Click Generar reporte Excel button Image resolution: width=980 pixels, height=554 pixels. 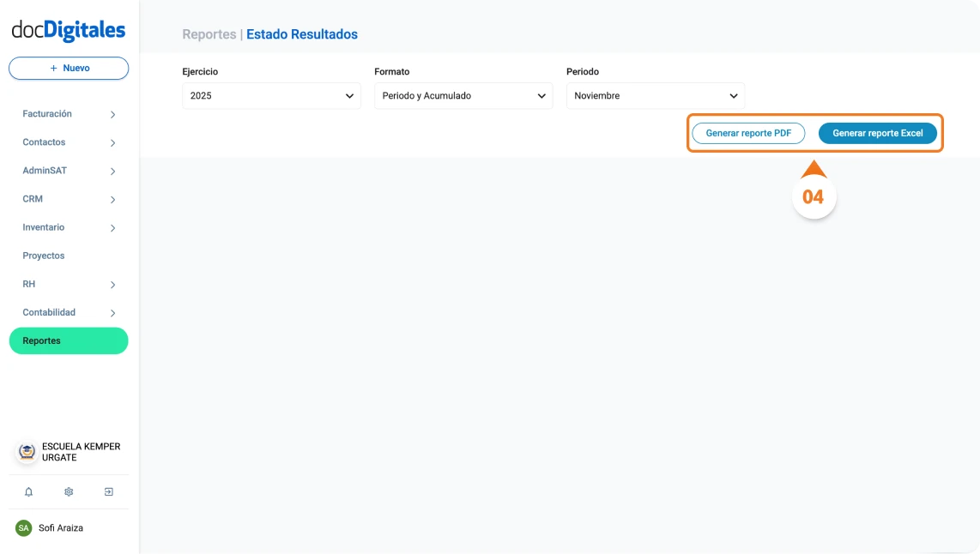coord(877,134)
